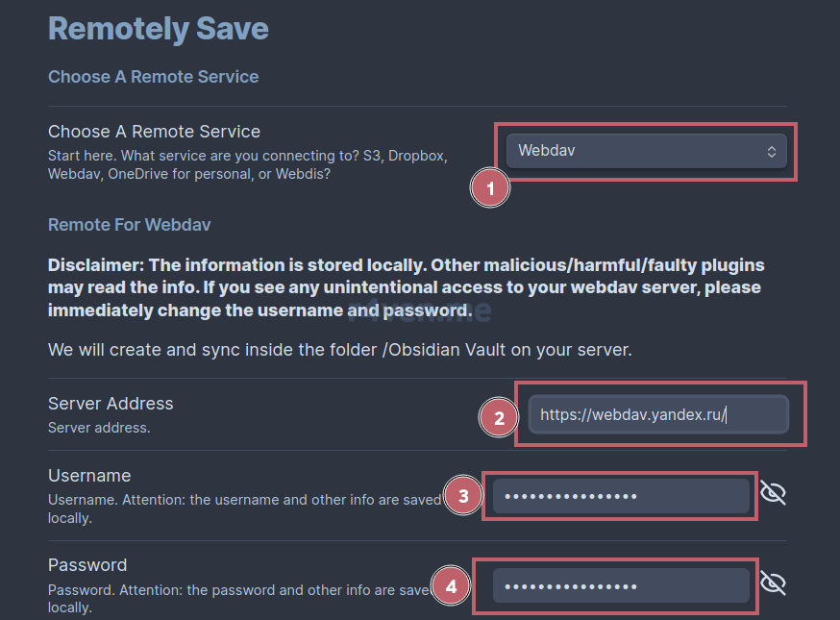Toggle username visibility with the eye icon
This screenshot has width=840, height=620.
[773, 492]
